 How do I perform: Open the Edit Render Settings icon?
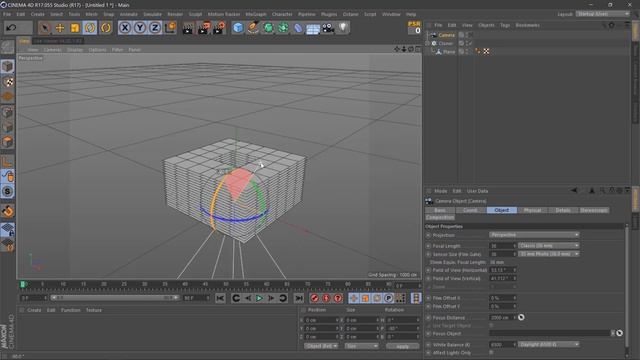coord(219,28)
